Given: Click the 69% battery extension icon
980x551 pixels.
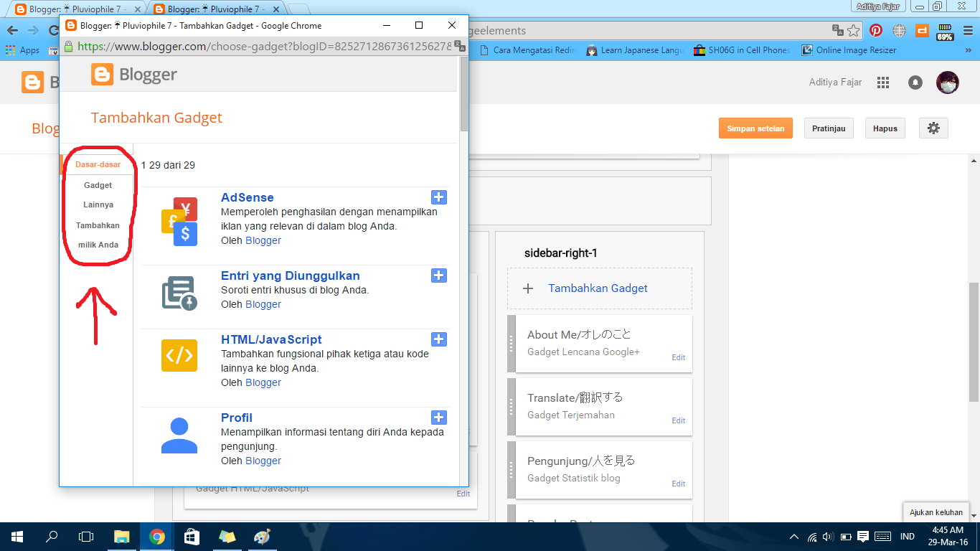Looking at the screenshot, I should click(x=945, y=32).
